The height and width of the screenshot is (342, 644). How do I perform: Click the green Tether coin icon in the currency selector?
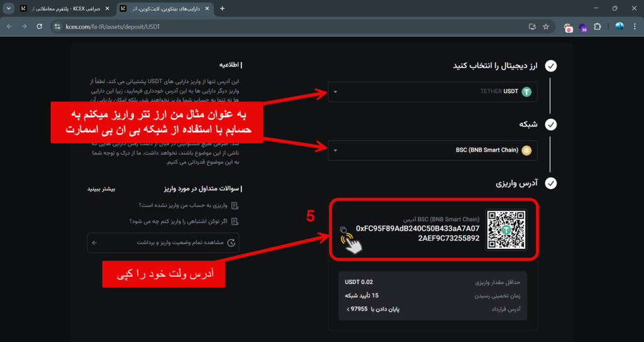[x=526, y=92]
